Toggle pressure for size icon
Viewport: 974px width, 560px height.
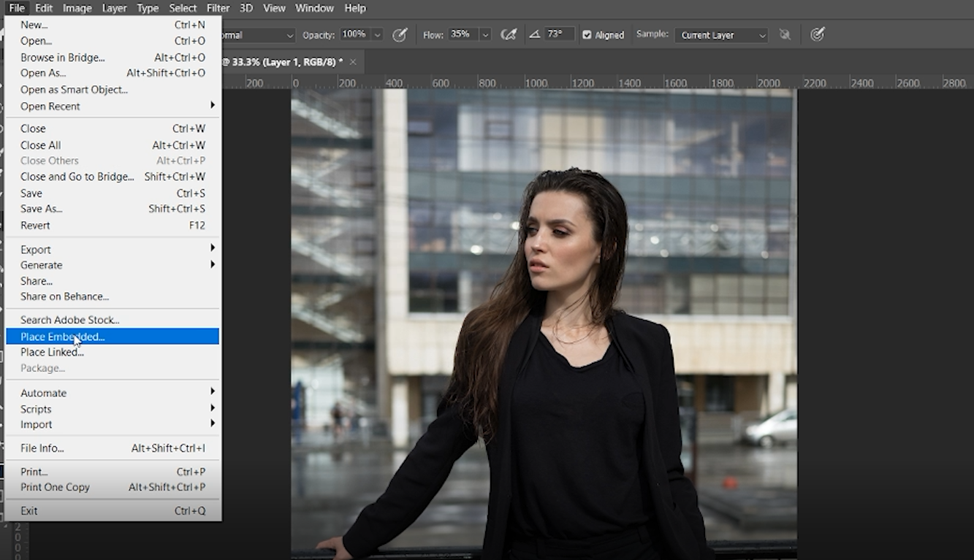pos(818,34)
